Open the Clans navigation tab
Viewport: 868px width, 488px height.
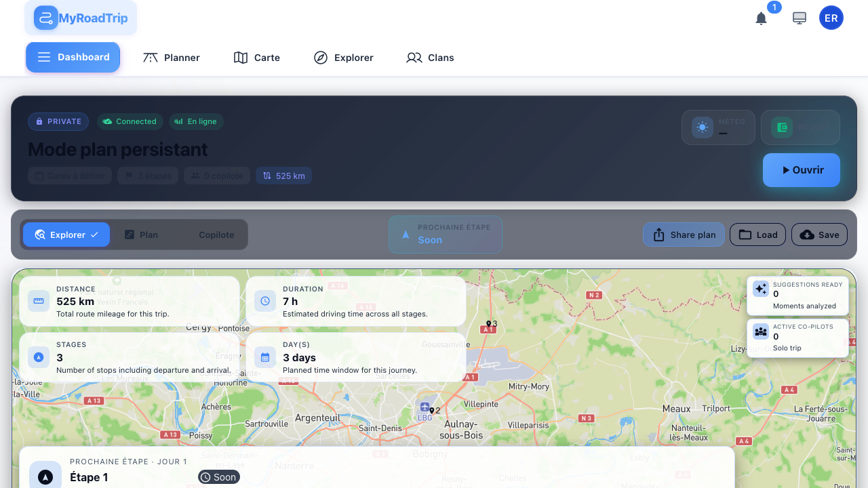[431, 58]
